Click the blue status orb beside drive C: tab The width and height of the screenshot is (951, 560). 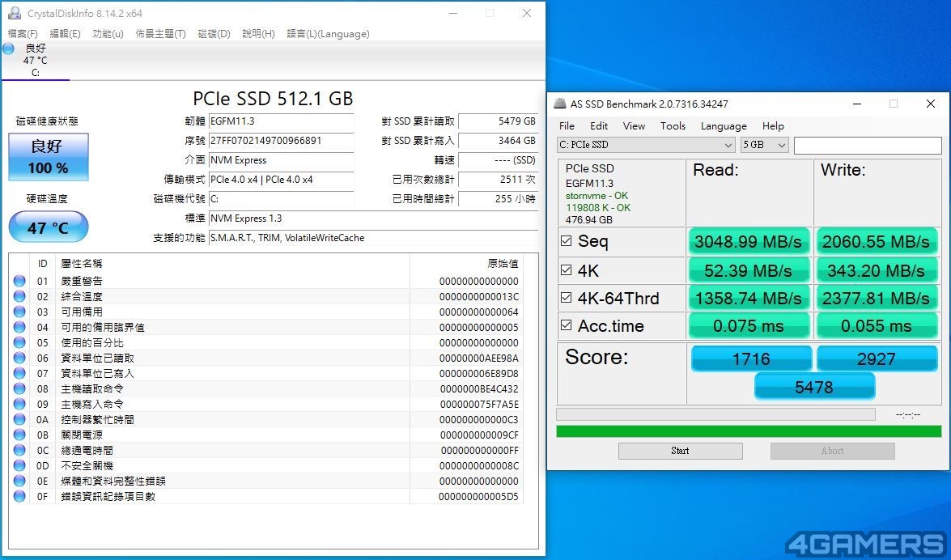(x=8, y=49)
